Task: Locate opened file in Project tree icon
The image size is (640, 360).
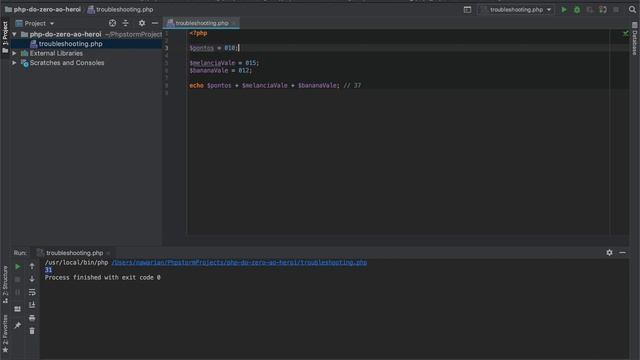Action: click(x=112, y=23)
